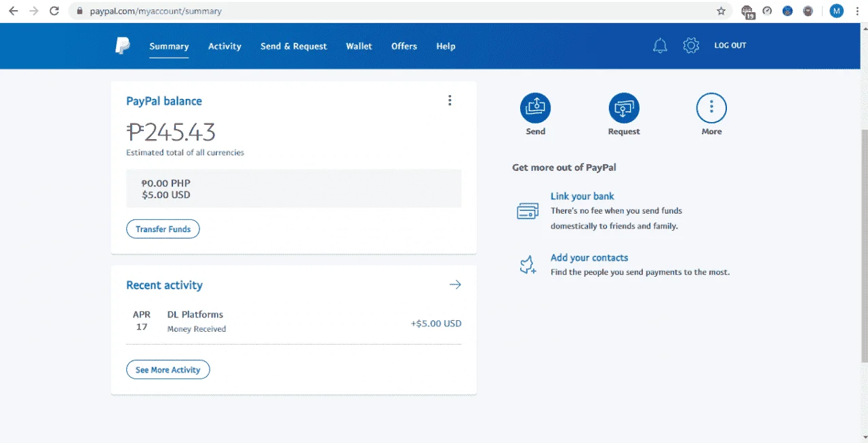Bookmark this page with the star
The width and height of the screenshot is (868, 443).
point(721,11)
